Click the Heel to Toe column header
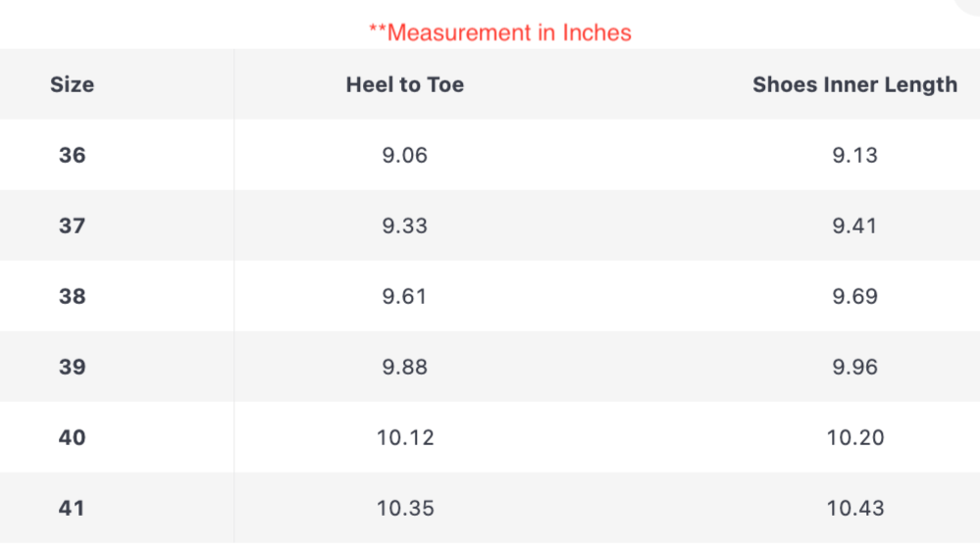The image size is (980, 551). tap(405, 84)
